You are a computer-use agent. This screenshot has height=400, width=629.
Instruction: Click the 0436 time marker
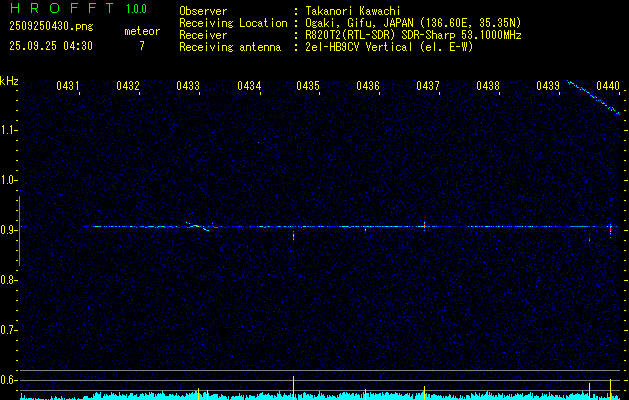coord(368,85)
